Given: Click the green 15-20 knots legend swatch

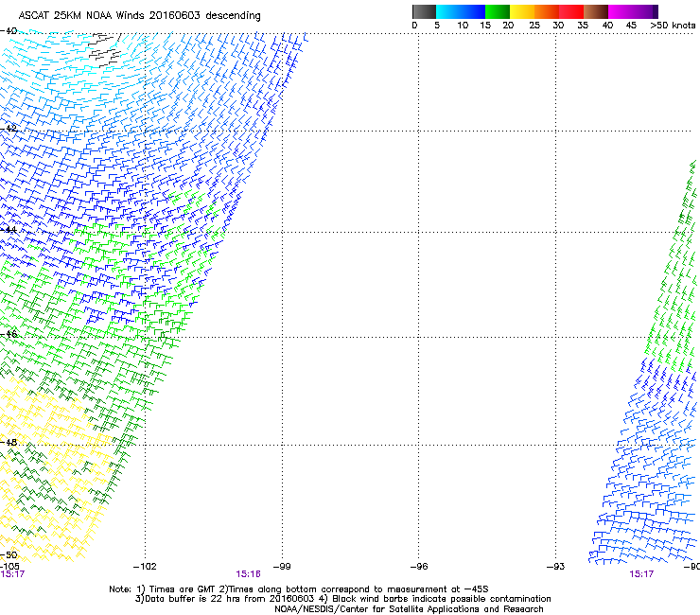Looking at the screenshot, I should coord(498,11).
